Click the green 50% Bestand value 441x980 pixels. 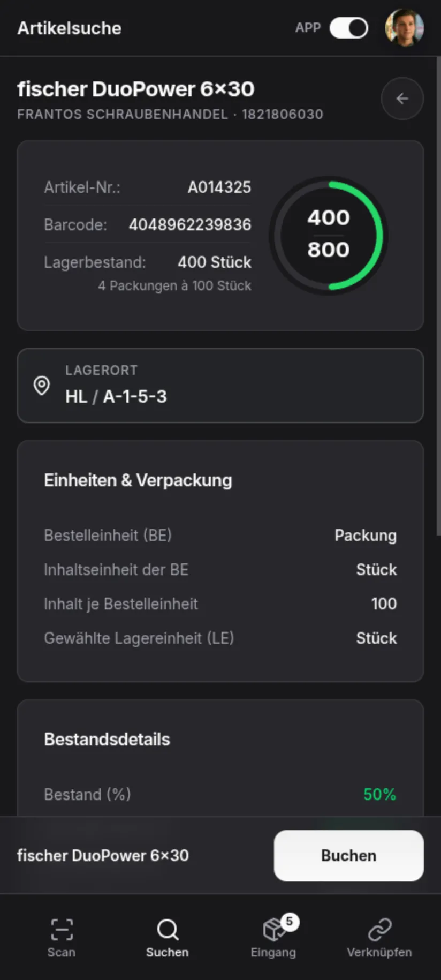379,794
